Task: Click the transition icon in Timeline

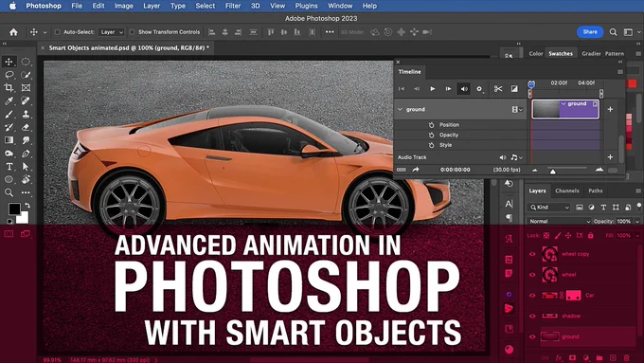Action: [514, 89]
